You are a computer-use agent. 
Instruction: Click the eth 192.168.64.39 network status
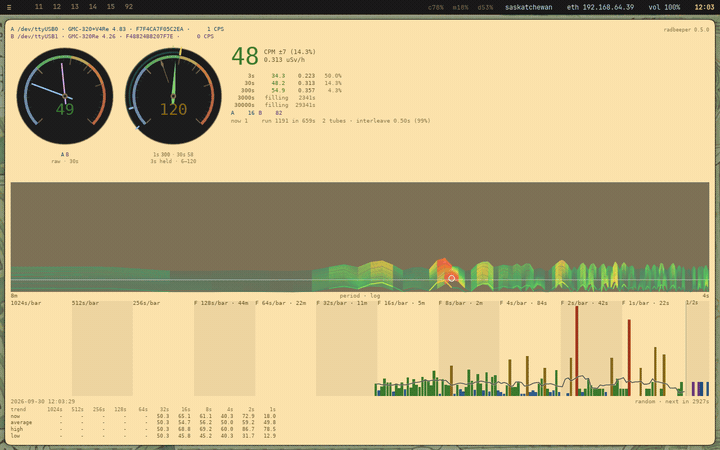pos(600,7)
